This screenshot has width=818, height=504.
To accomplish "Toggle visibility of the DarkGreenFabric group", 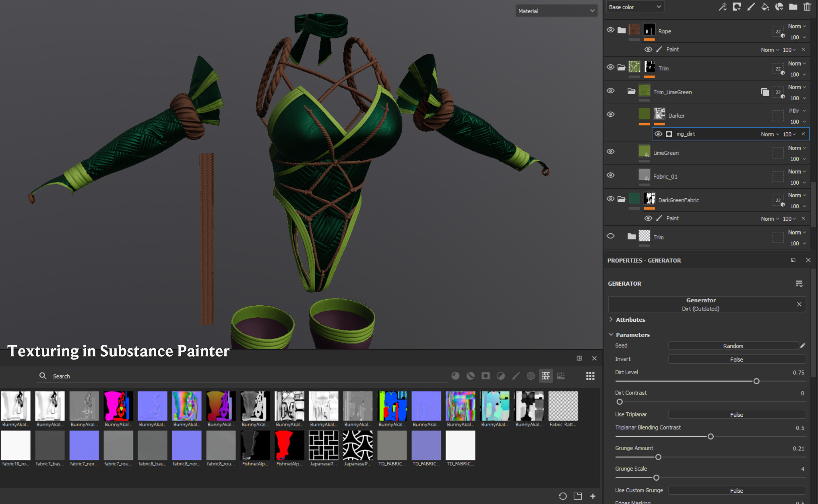I will tap(610, 199).
